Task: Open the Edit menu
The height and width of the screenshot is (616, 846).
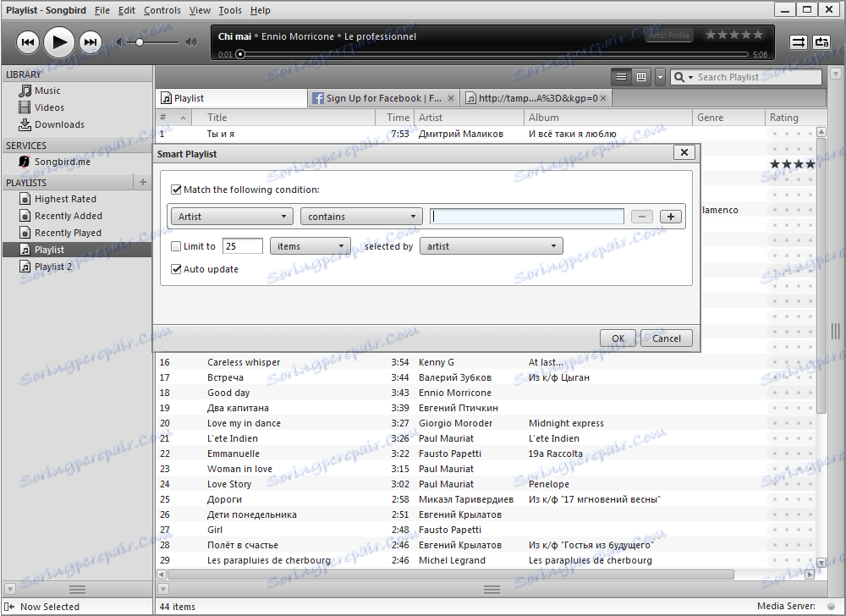Action: [126, 10]
